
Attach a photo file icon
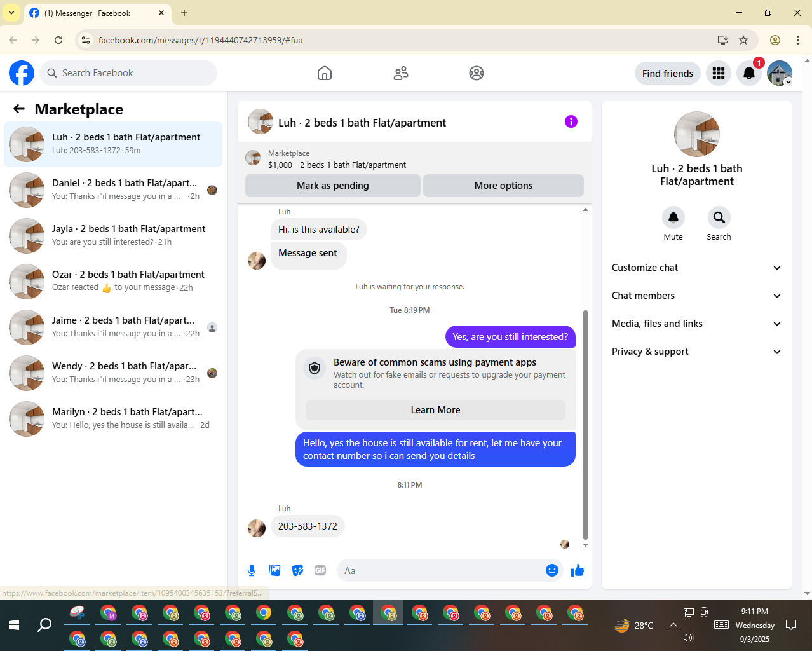point(274,570)
